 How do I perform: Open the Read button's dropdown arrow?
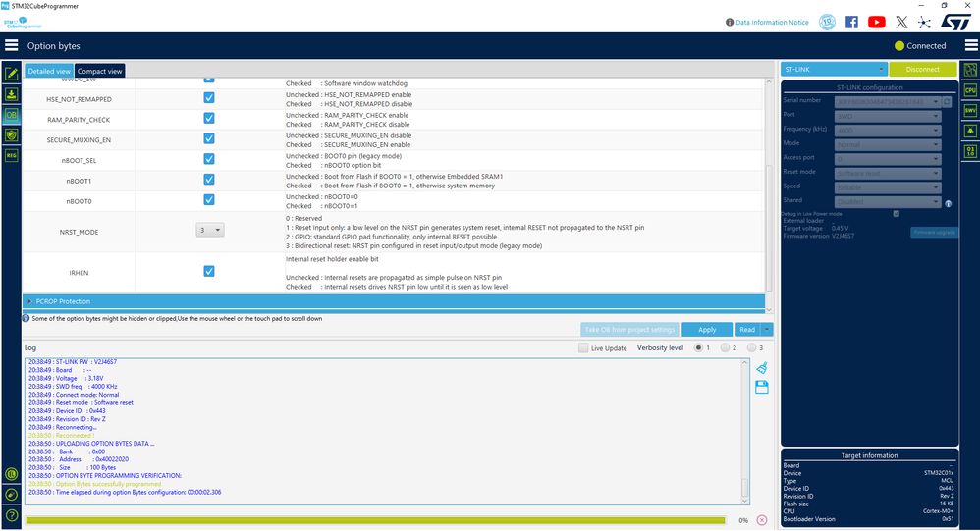(x=767, y=329)
